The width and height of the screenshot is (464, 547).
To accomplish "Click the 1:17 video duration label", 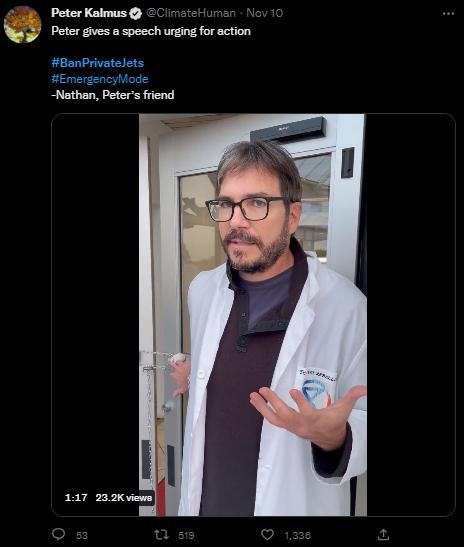I will point(76,497).
